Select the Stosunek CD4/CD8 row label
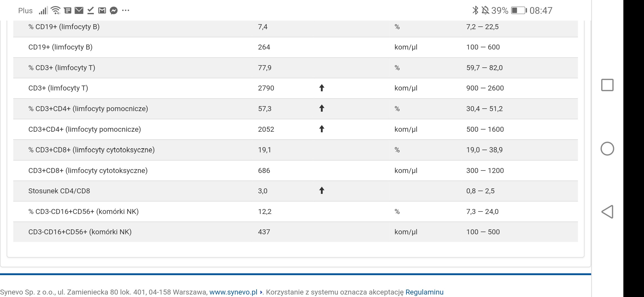Screen dimensions: 644x297 59,191
